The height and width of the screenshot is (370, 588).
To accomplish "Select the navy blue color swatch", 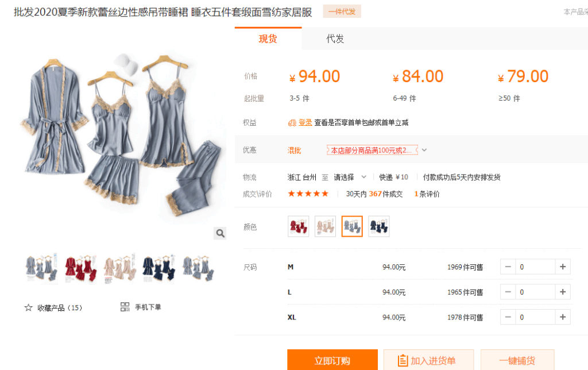I will coord(379,226).
